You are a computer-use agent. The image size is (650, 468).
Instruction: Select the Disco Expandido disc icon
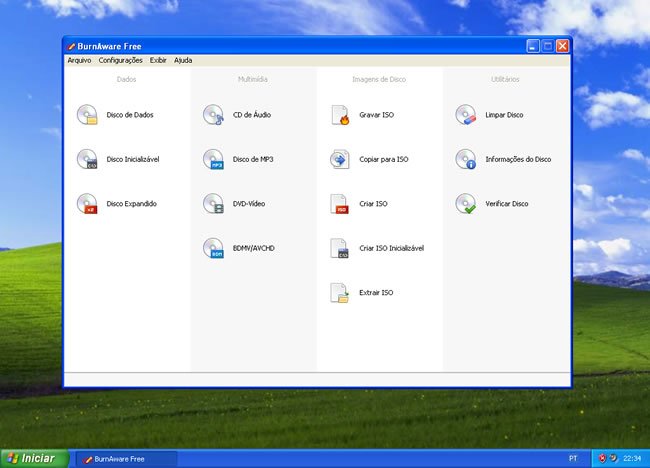pos(87,204)
